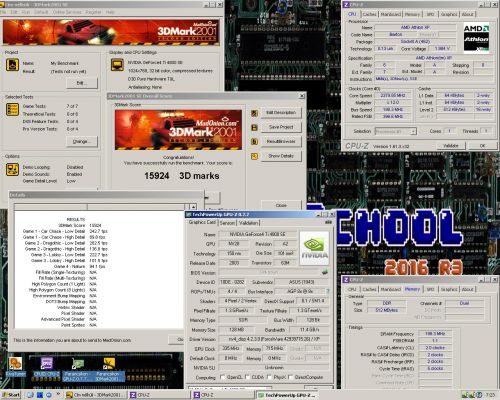Viewport: 500px width, 400px height.
Task: Open the Windows Start menu
Action: pos(11,395)
